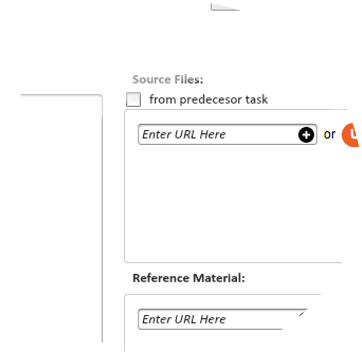Viewport: 362px width, 362px height.
Task: Focus the Source Files 'Enter URL Here' field
Action: pos(227,135)
